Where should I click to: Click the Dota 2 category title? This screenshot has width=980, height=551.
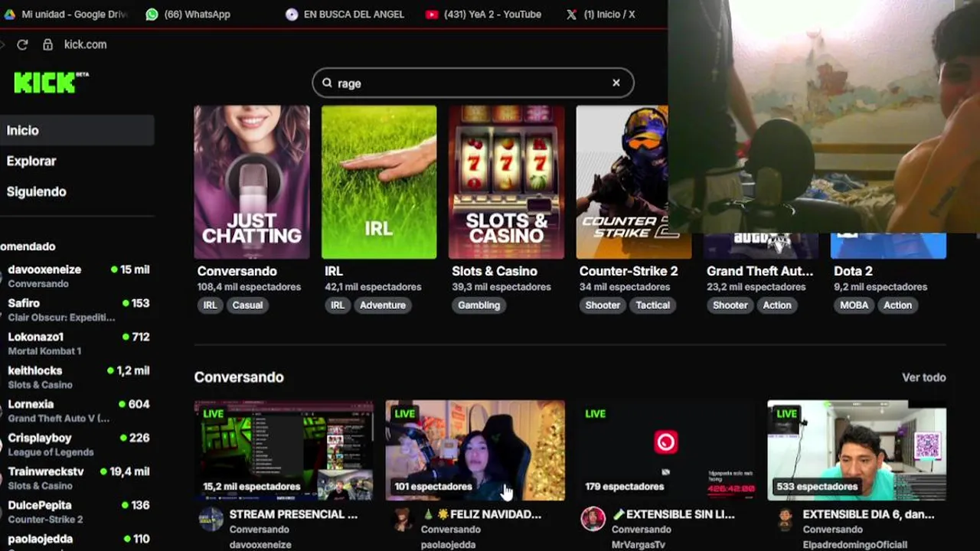853,271
